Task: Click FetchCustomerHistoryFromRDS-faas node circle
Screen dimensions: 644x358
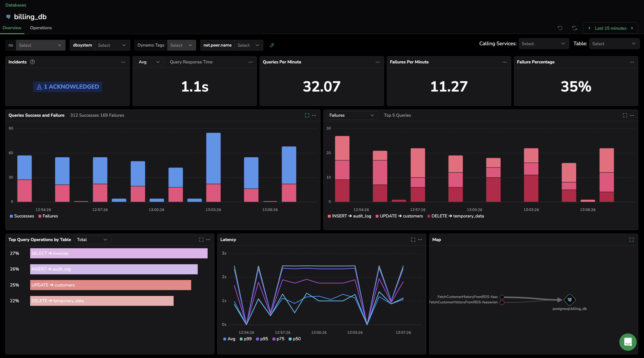Action: (x=502, y=297)
